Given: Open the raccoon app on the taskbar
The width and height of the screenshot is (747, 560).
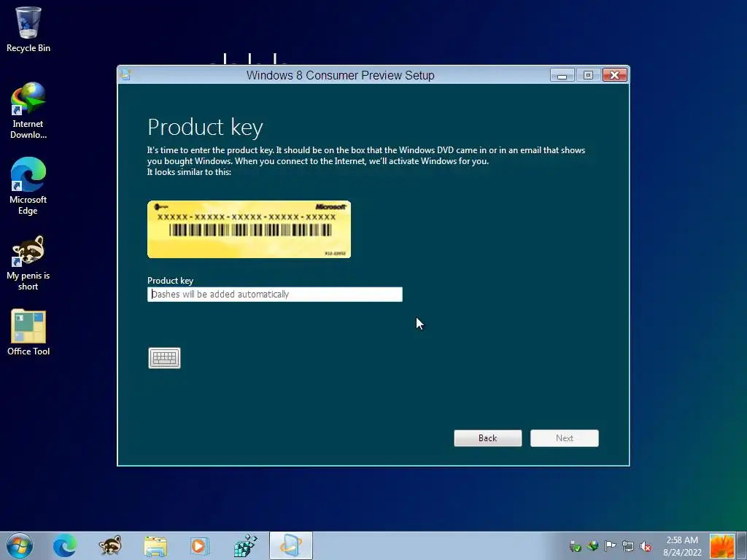Looking at the screenshot, I should [110, 545].
